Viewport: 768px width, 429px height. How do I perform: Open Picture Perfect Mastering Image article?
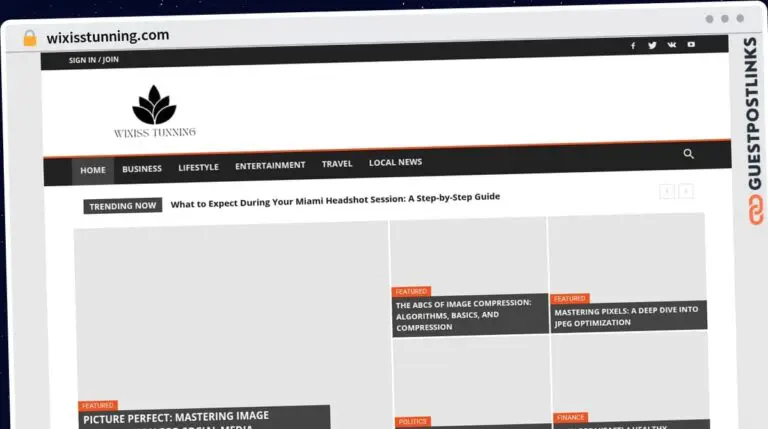point(176,419)
